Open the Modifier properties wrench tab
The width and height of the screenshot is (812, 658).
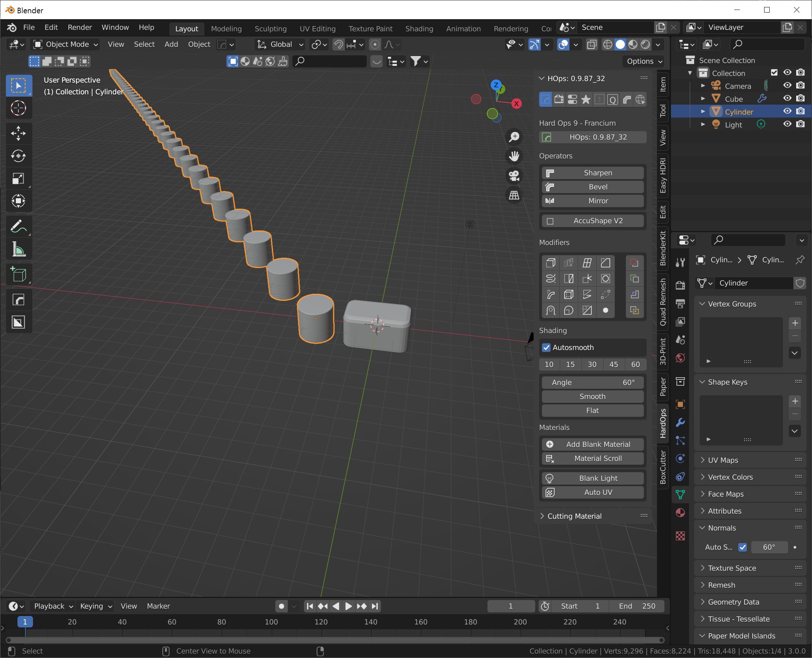pyautogui.click(x=680, y=422)
